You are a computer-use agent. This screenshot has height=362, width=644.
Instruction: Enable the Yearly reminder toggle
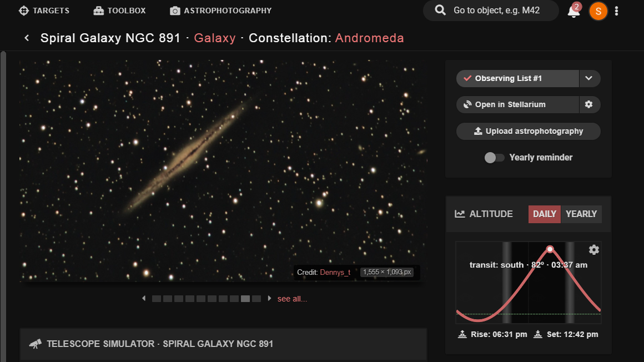(x=494, y=158)
